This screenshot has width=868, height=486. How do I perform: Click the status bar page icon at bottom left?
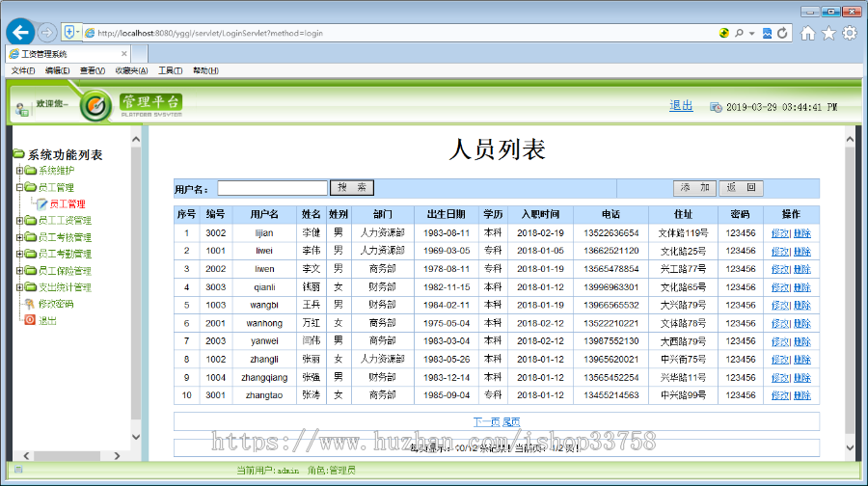(x=18, y=470)
